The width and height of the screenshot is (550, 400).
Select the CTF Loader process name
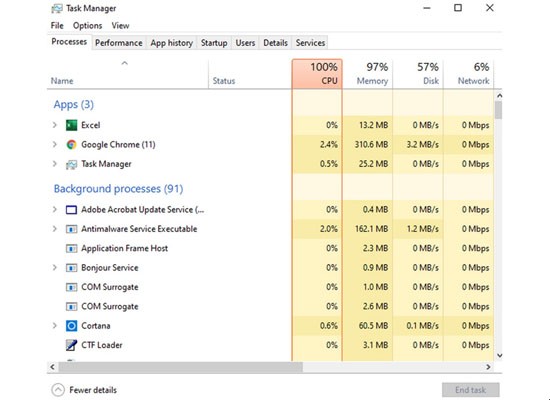pyautogui.click(x=102, y=345)
